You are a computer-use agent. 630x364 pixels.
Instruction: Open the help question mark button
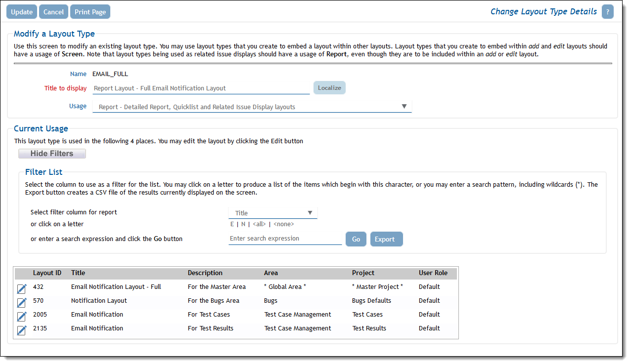pyautogui.click(x=607, y=12)
